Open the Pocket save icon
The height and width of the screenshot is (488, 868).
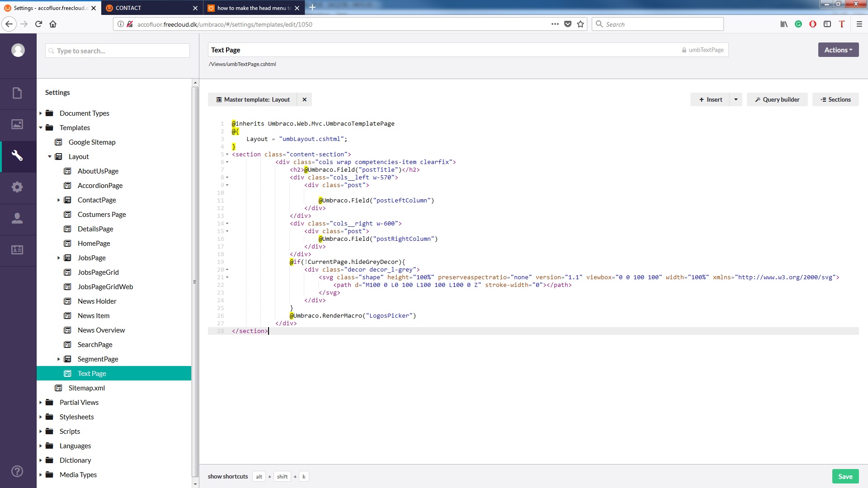pyautogui.click(x=568, y=24)
